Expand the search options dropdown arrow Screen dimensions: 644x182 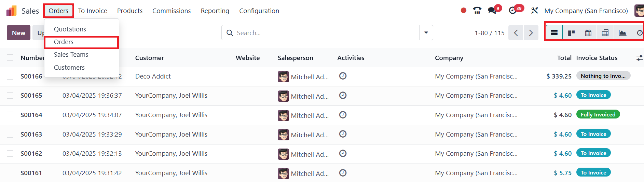click(x=426, y=33)
